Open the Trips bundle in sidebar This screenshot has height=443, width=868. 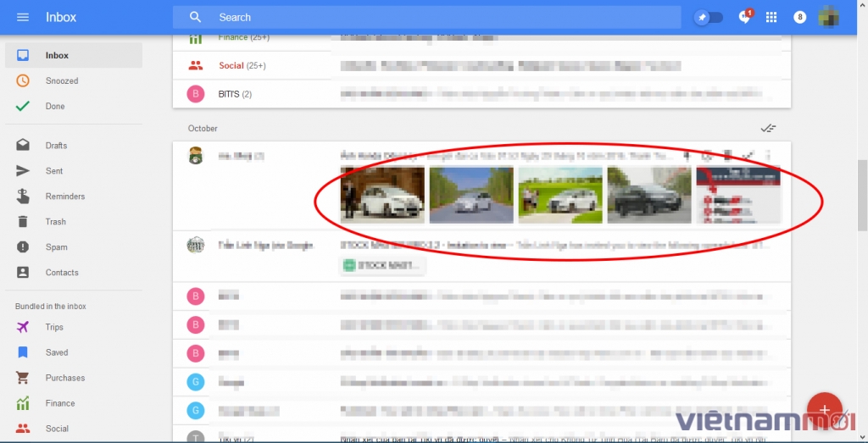pos(74,328)
